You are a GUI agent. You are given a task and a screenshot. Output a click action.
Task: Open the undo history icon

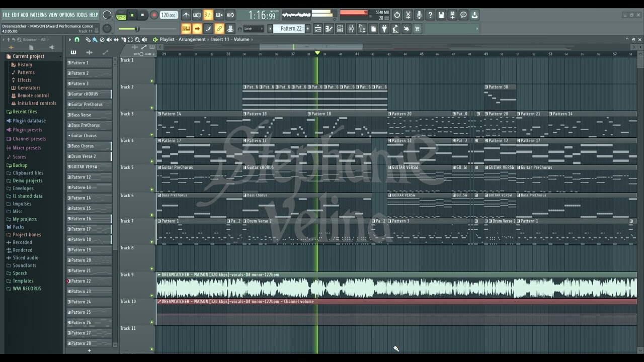(397, 15)
